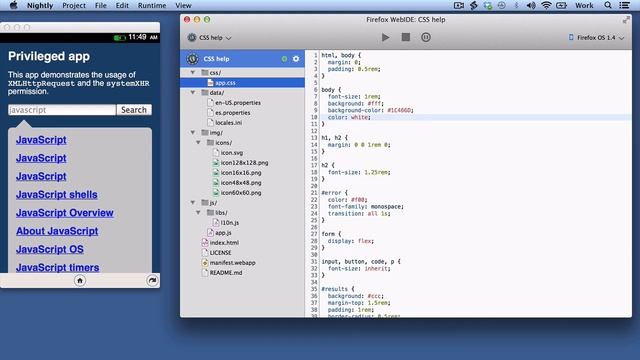The width and height of the screenshot is (640, 360).
Task: Collapse the img/ folder
Action: tap(193, 133)
